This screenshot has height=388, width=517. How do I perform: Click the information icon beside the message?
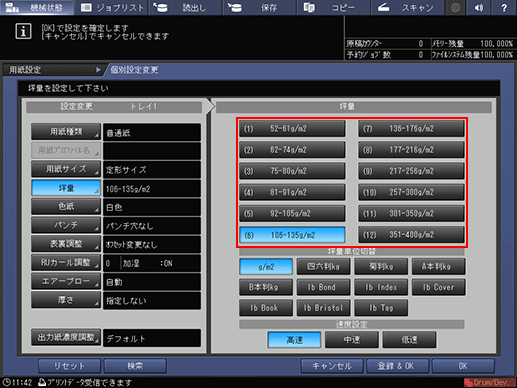[23, 32]
